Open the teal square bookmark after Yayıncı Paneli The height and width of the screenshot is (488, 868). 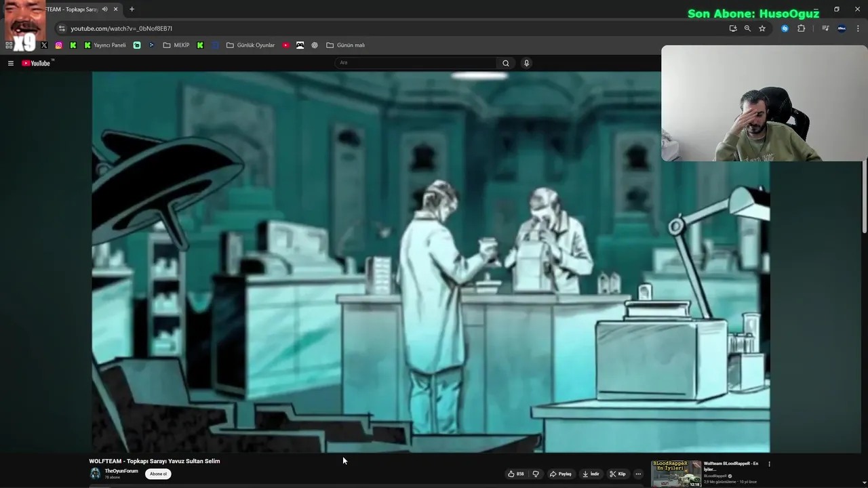[x=137, y=45]
